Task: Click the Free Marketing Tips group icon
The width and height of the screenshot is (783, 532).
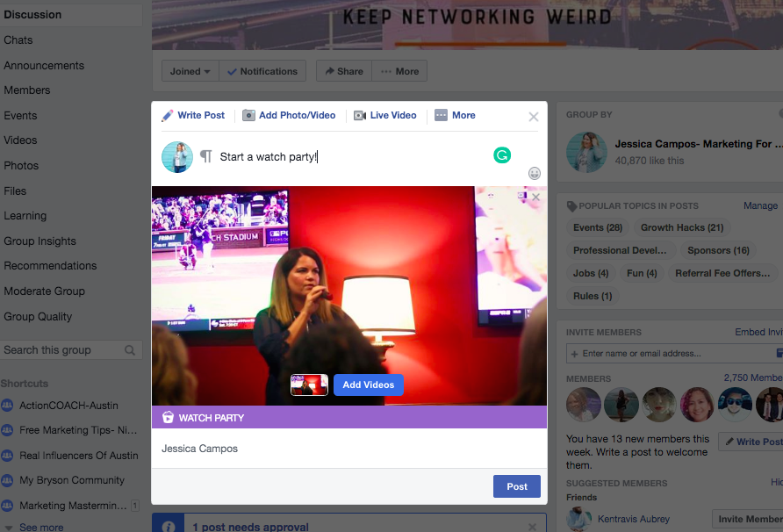Action: click(x=7, y=429)
